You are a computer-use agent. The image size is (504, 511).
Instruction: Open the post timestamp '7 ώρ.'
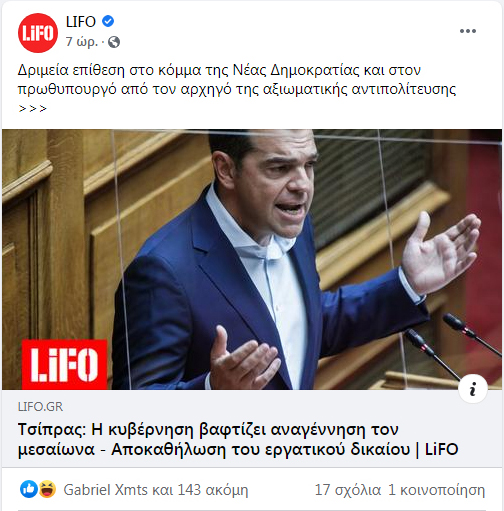pyautogui.click(x=82, y=42)
